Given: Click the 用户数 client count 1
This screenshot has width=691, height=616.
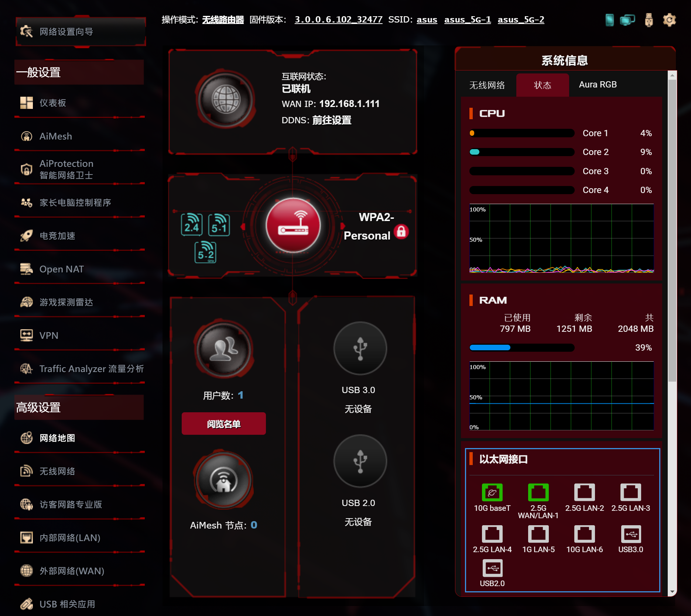Looking at the screenshot, I should coord(240,395).
